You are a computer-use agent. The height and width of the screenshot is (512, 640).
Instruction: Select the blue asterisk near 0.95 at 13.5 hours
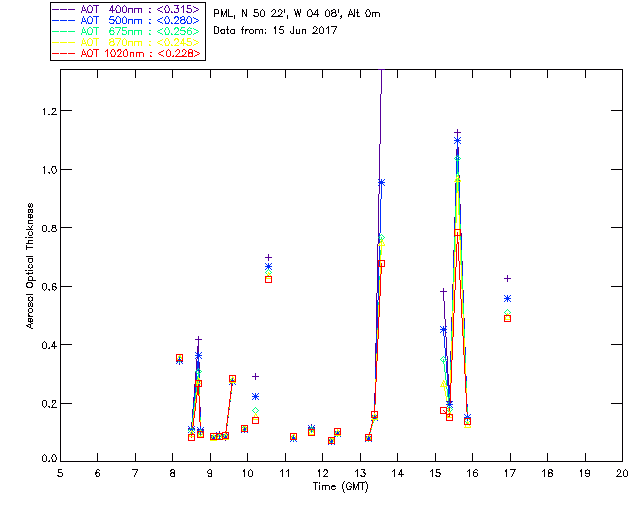382,183
